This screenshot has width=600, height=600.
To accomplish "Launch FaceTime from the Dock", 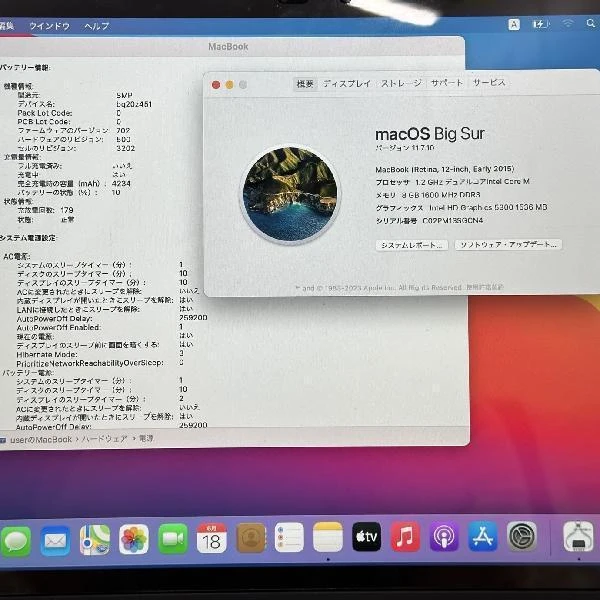I will coord(173,539).
